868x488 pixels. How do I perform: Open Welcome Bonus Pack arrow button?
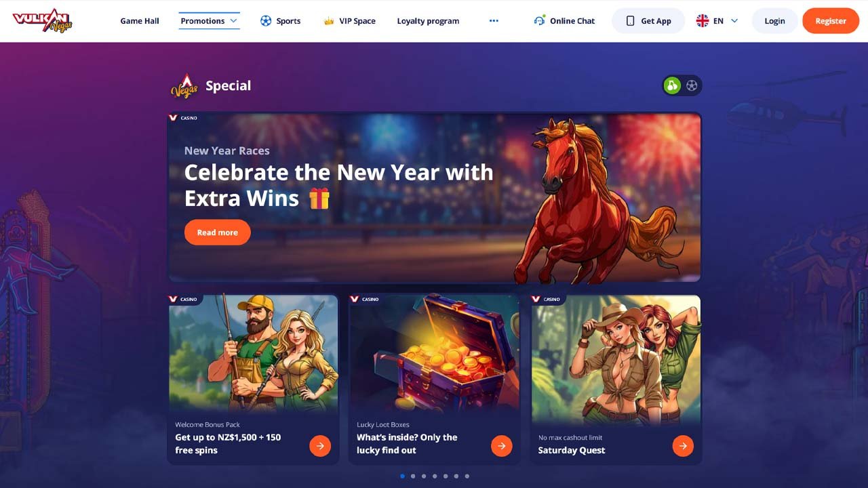click(x=320, y=446)
